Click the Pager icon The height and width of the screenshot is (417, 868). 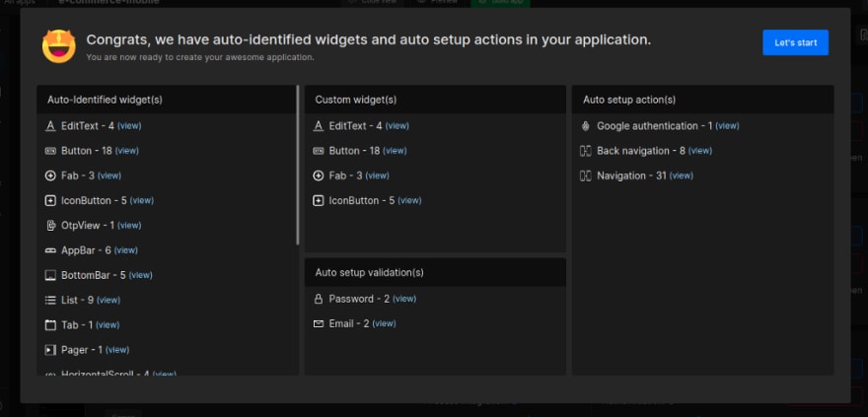[x=50, y=350]
